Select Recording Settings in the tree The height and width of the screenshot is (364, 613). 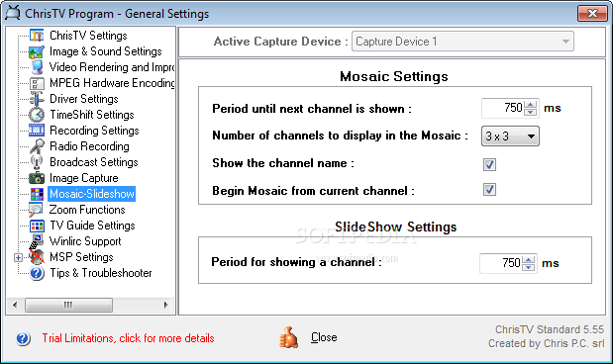[x=94, y=131]
